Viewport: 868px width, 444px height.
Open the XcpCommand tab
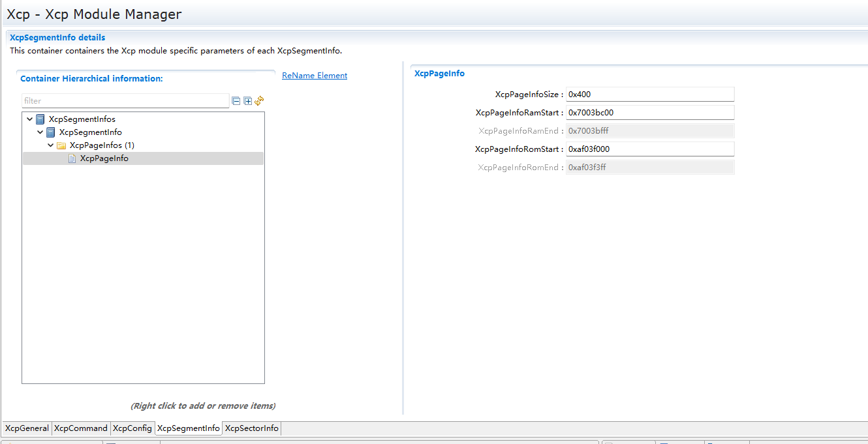pos(80,428)
